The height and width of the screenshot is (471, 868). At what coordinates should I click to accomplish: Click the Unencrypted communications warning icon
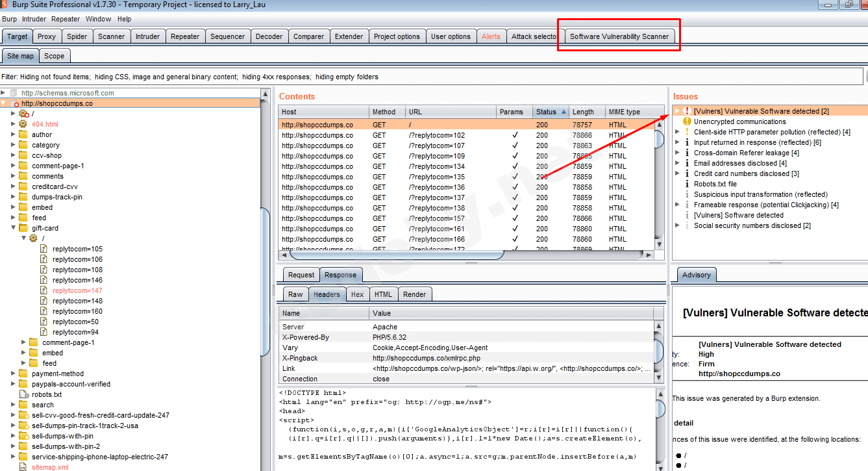[x=687, y=121]
